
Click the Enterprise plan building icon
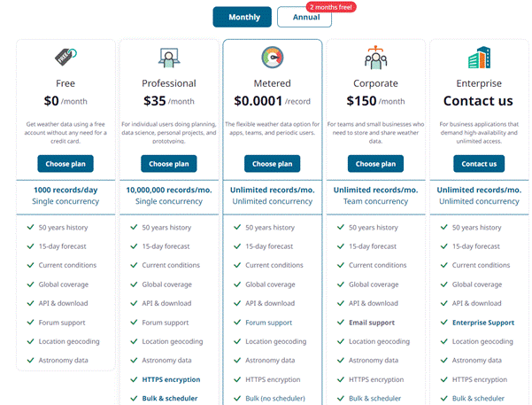479,58
